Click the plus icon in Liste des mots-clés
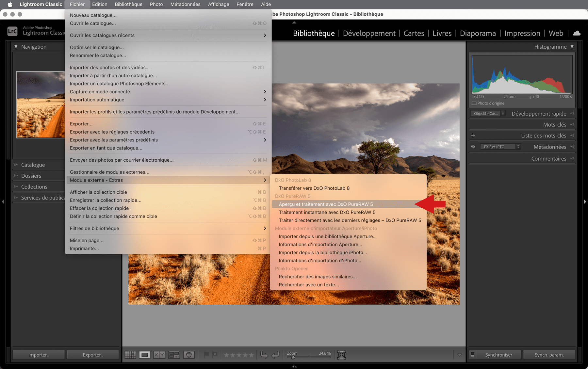The image size is (588, 369). coord(473,135)
